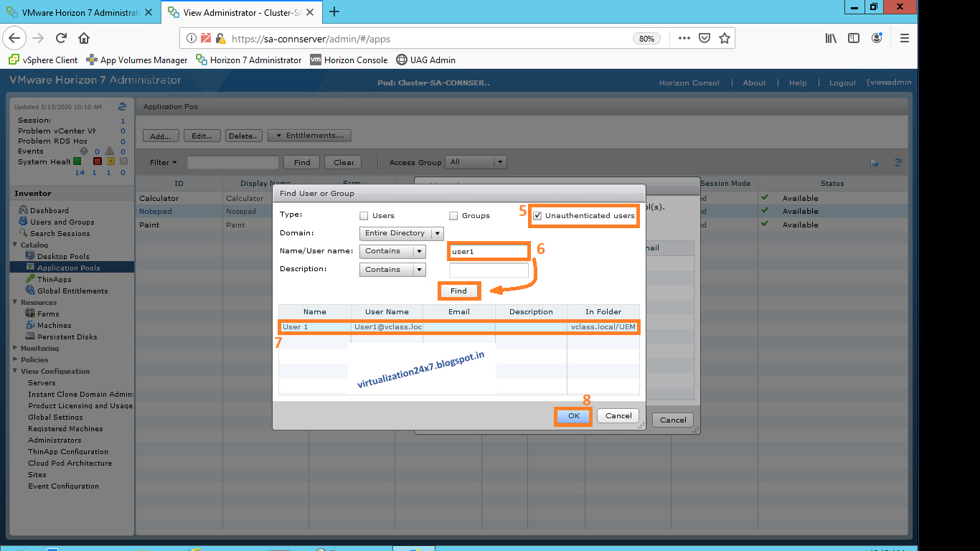This screenshot has width=980, height=551.
Task: Click the export icon at table top right
Action: pyautogui.click(x=875, y=164)
